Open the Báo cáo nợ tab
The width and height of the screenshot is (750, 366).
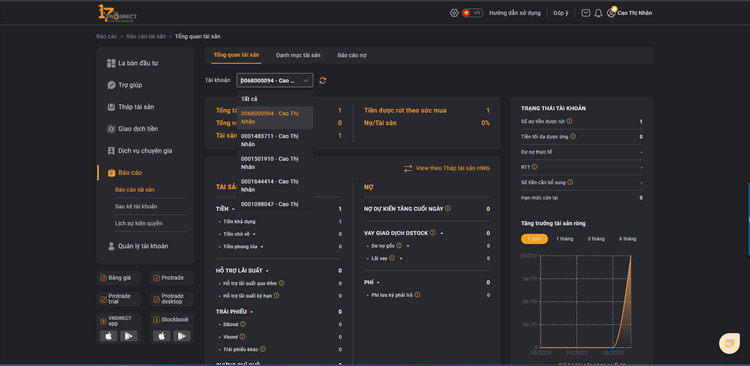pos(352,55)
